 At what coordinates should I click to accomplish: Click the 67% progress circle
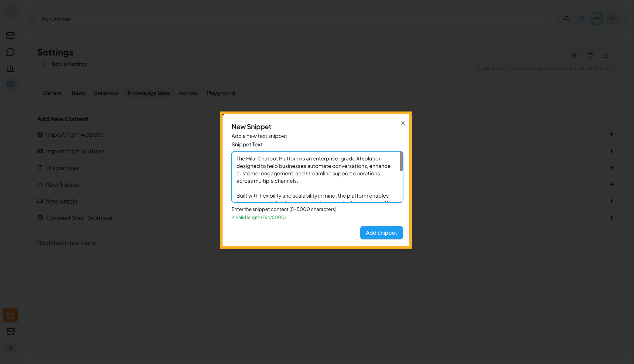coord(597,18)
